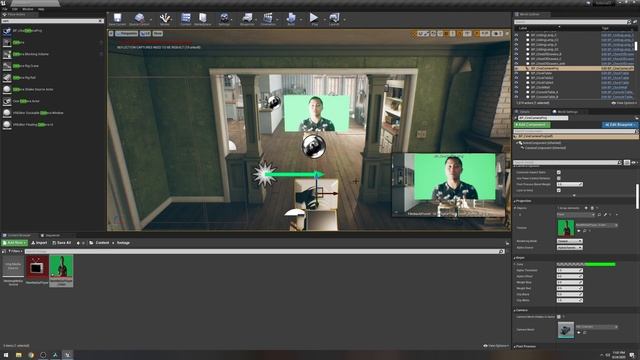Collapse the Properties section
The image size is (640, 360).
[x=515, y=201]
